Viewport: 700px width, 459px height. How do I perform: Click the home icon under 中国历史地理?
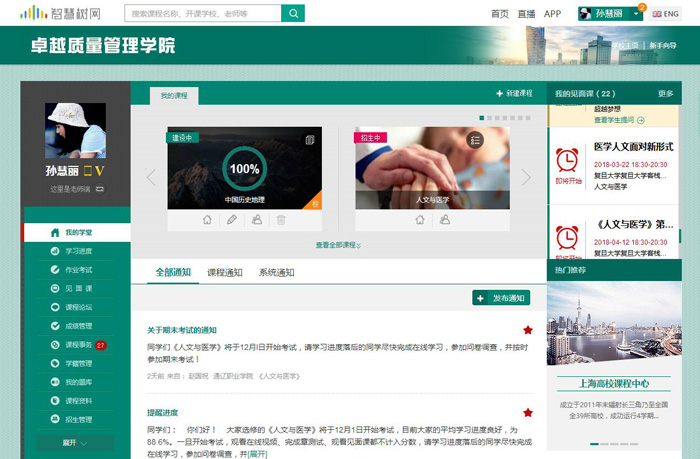[207, 220]
